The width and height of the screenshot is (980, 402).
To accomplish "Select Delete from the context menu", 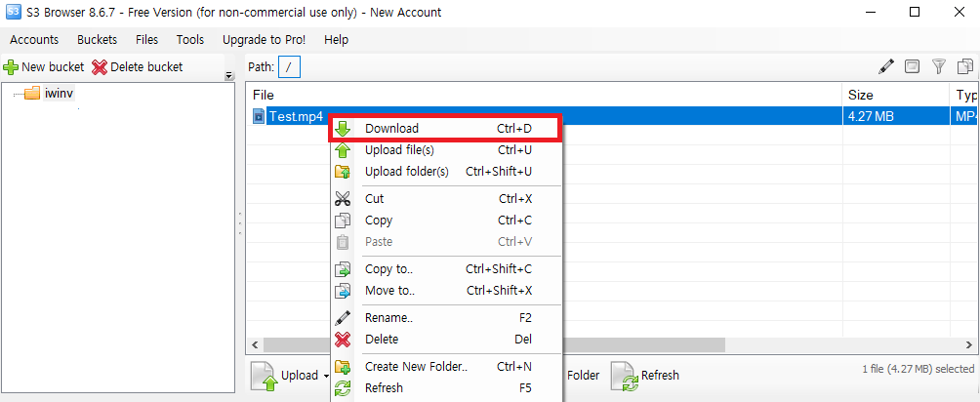I will click(x=446, y=339).
